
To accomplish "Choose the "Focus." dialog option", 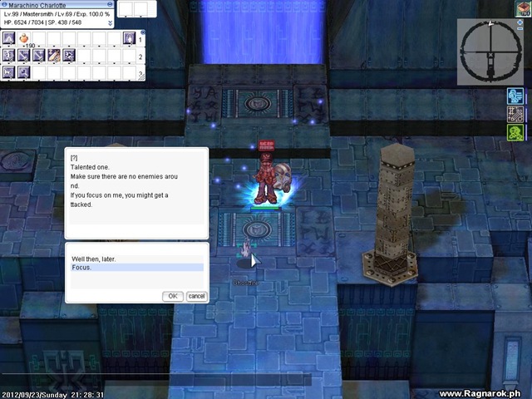I will (x=137, y=268).
